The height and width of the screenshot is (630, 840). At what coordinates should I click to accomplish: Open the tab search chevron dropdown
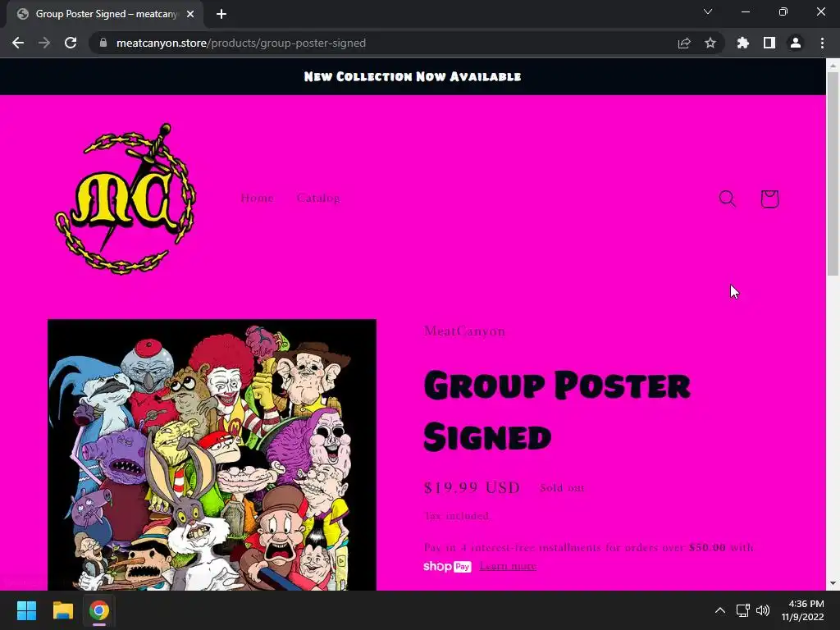(708, 11)
